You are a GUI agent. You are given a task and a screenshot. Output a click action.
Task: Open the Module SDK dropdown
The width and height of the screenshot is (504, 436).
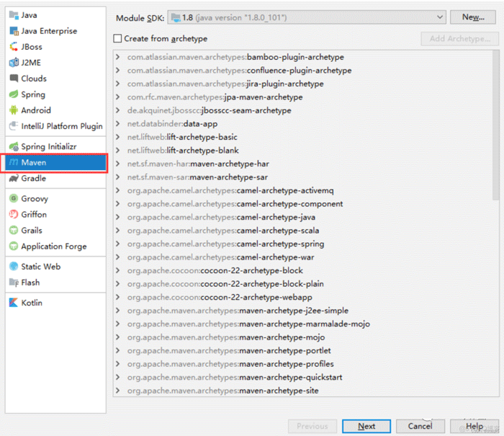point(307,17)
